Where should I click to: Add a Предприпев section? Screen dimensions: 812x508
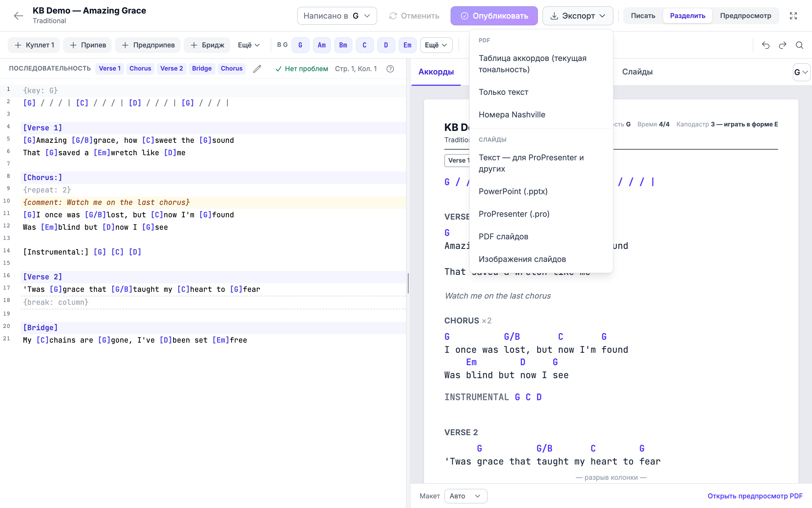148,45
